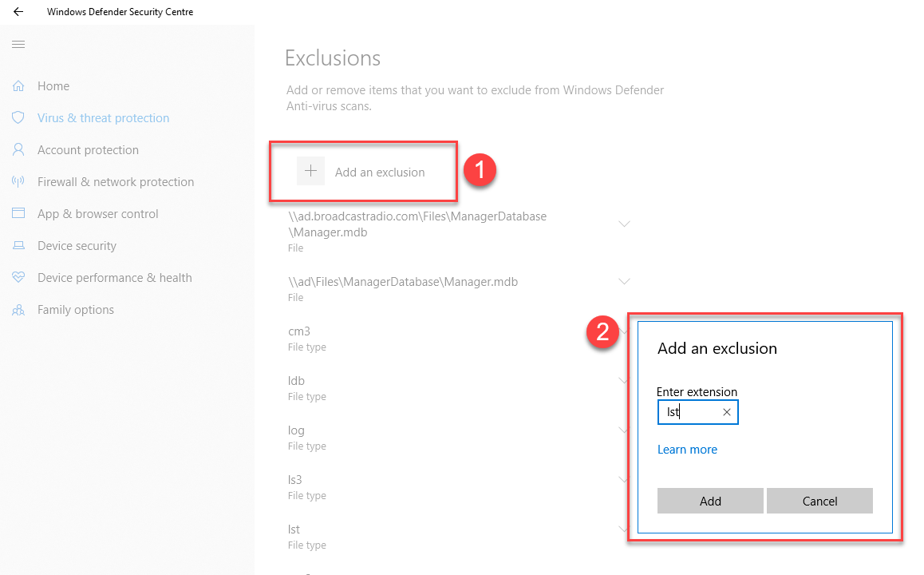Viewport: 924px width, 575px height.
Task: Open App & browser control section
Action: 98,213
